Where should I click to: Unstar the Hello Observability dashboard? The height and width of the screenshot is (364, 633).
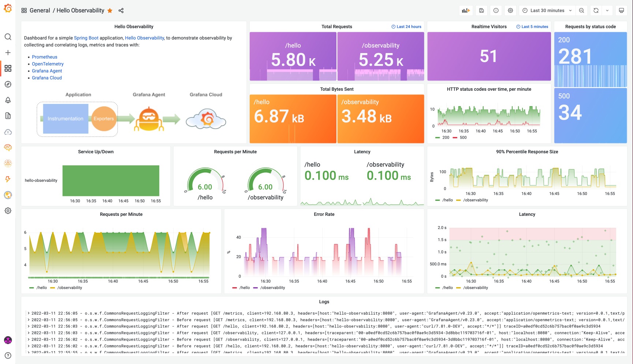click(x=110, y=11)
